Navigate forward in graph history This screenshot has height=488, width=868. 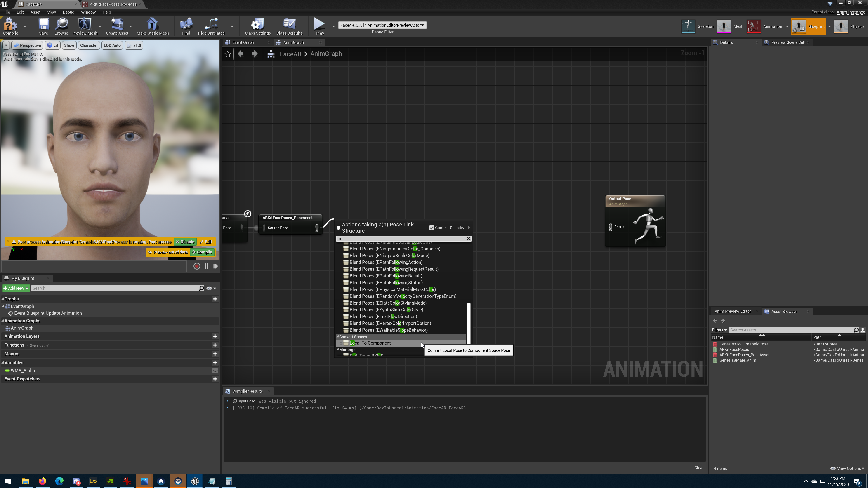tap(255, 54)
